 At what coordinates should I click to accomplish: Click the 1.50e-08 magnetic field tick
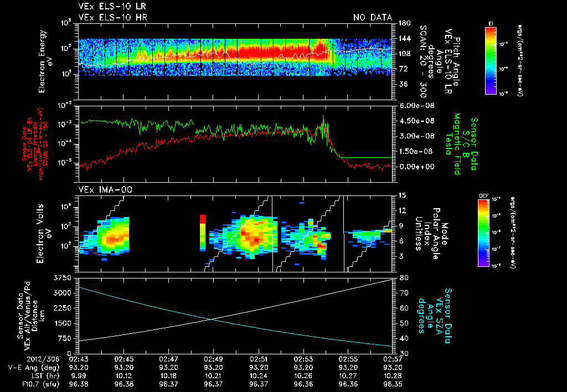click(416, 152)
